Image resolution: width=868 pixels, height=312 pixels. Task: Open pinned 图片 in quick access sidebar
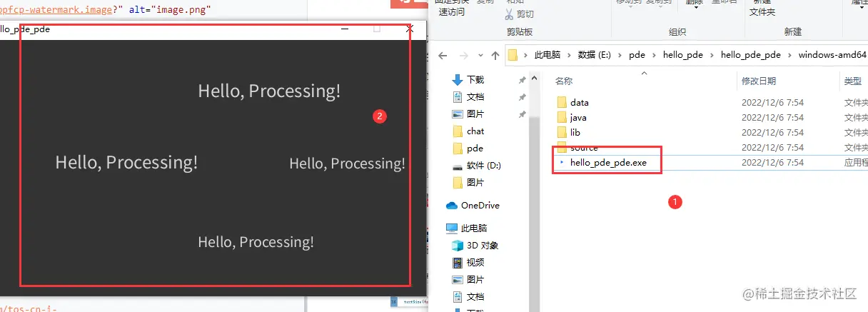[x=475, y=114]
